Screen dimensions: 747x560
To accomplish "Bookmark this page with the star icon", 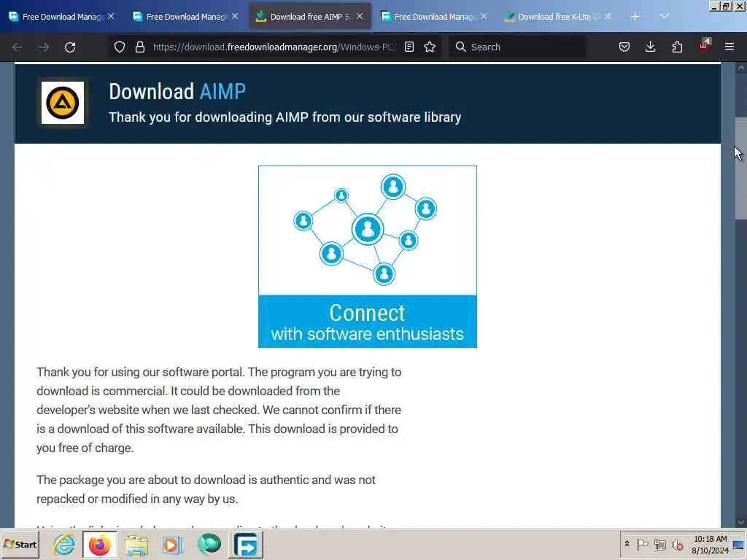I will (x=430, y=47).
